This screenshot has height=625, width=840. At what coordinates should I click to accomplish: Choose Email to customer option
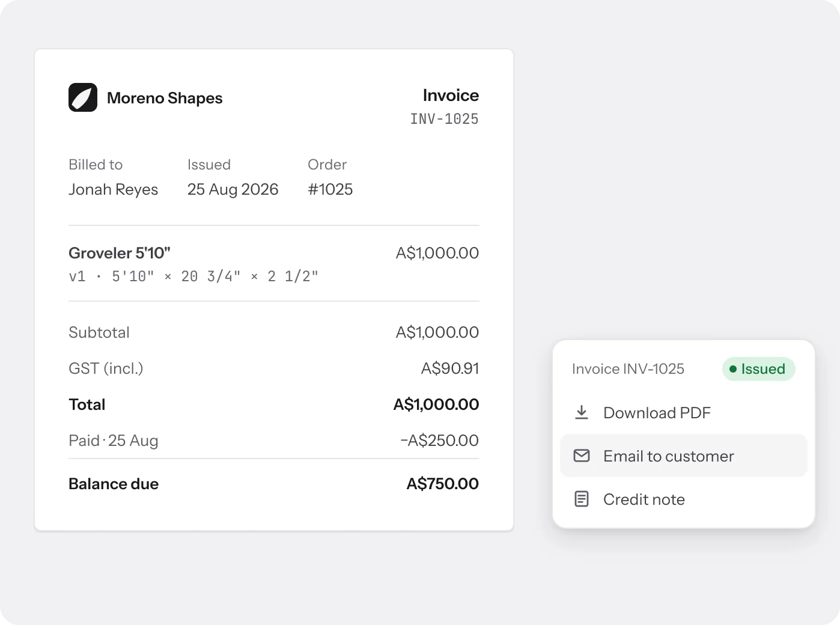683,456
